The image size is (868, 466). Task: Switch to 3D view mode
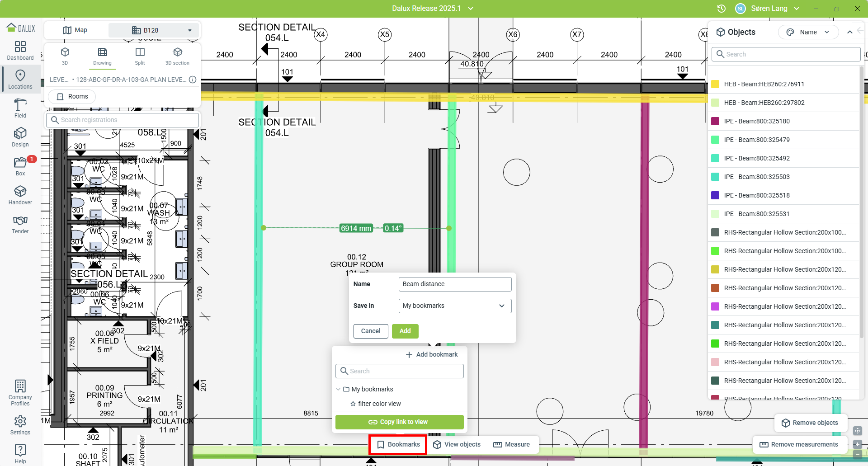point(65,56)
